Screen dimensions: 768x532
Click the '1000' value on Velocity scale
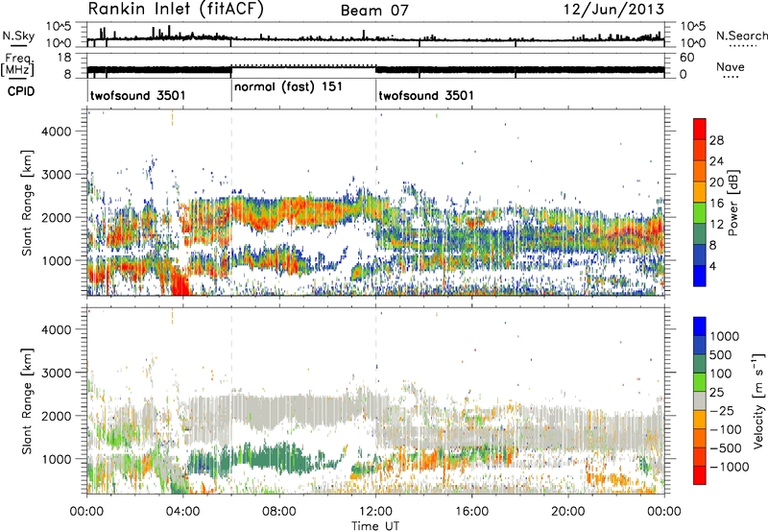(x=725, y=336)
